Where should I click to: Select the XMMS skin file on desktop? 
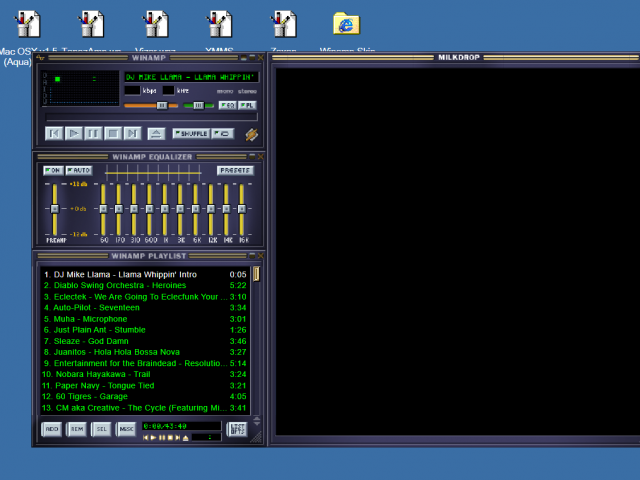click(220, 29)
